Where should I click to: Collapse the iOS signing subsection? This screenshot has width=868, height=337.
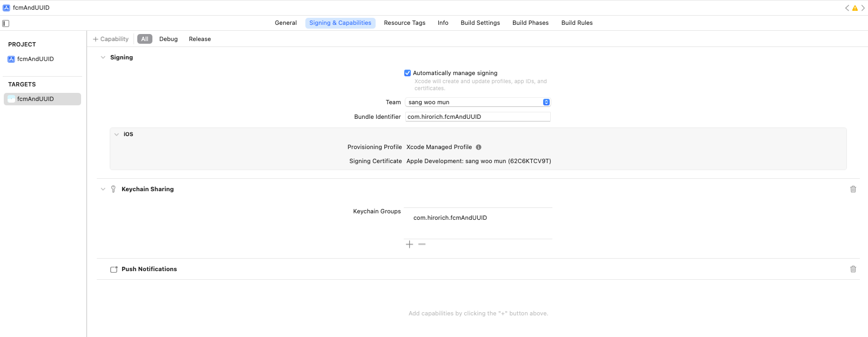tap(117, 134)
